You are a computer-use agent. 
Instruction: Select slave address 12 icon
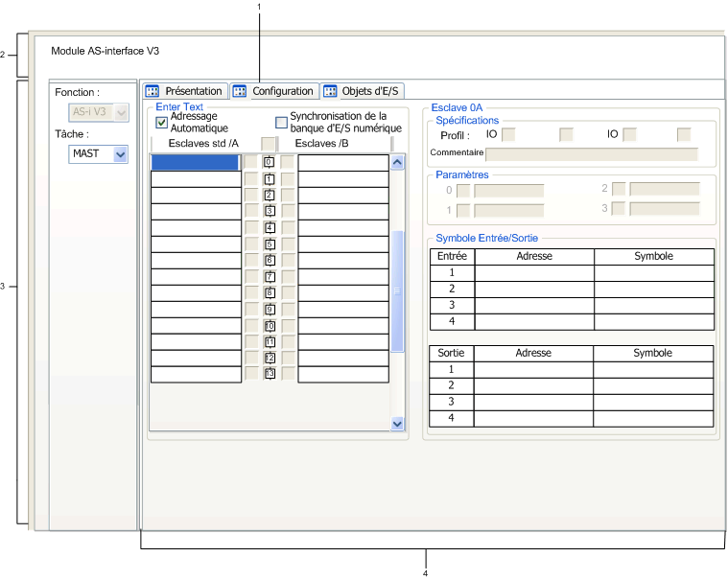click(x=270, y=359)
